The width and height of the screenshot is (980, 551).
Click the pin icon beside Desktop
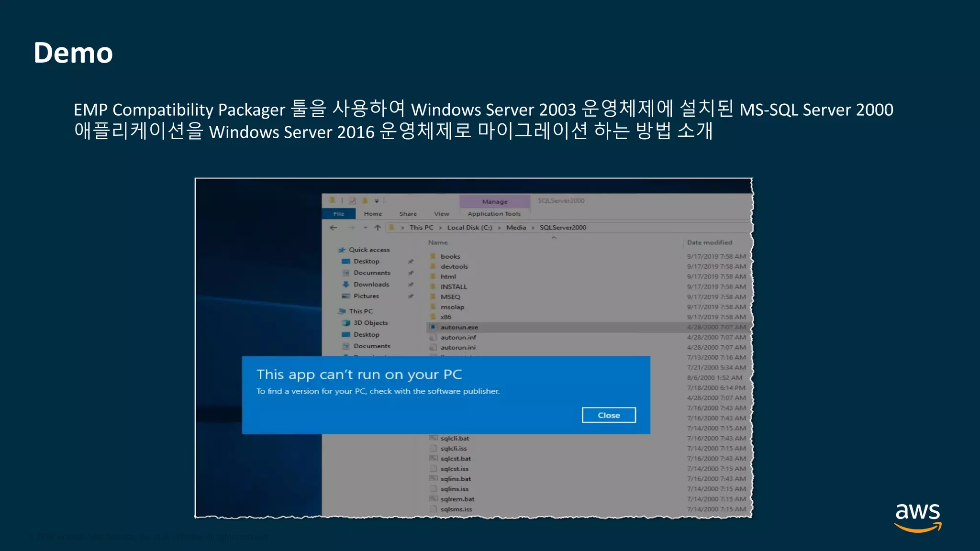[411, 261]
